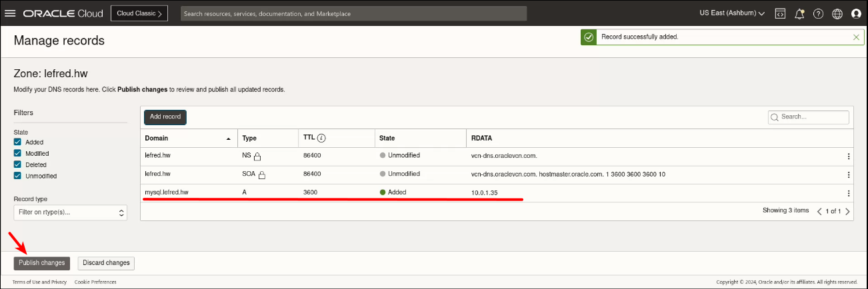This screenshot has height=289, width=868.
Task: Focus the records table Search field
Action: [809, 117]
